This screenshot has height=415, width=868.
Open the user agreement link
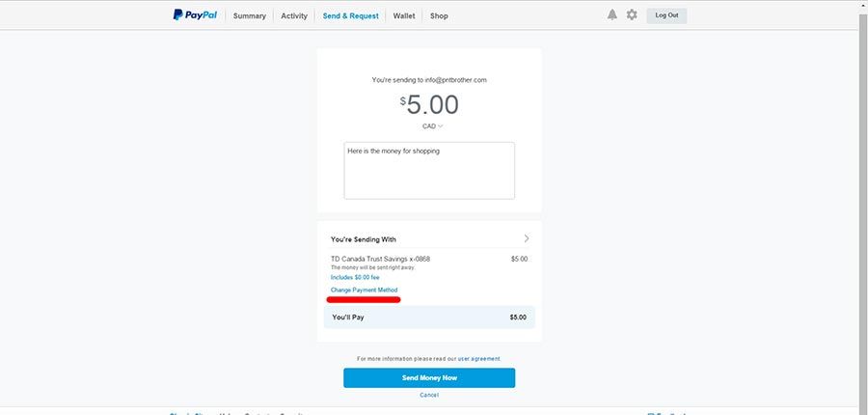(478, 359)
